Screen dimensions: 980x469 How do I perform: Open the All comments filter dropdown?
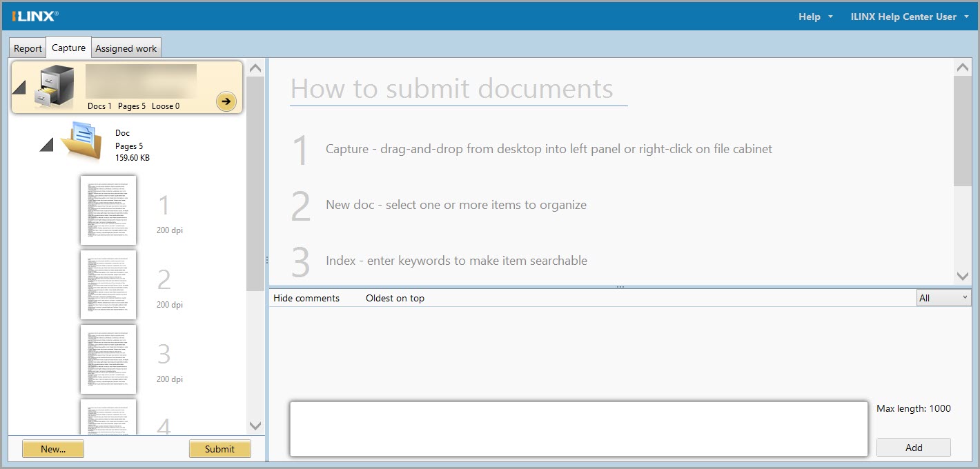point(943,298)
